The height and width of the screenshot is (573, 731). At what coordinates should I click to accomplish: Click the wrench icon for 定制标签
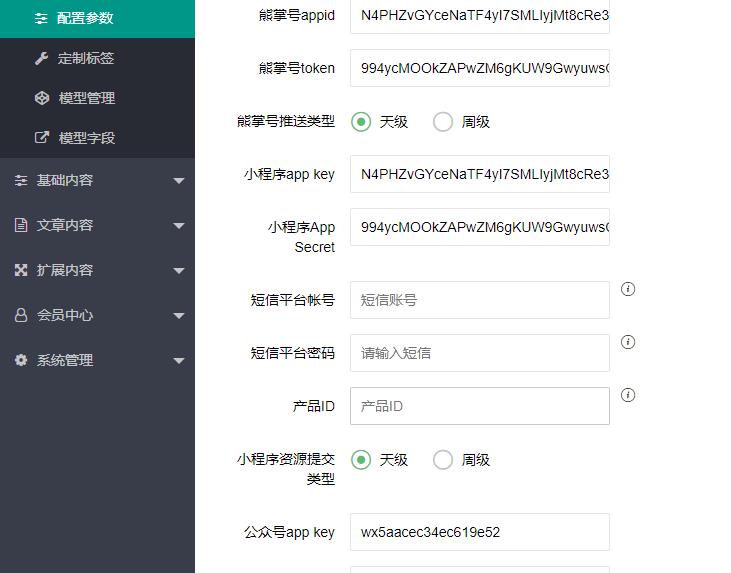[42, 58]
